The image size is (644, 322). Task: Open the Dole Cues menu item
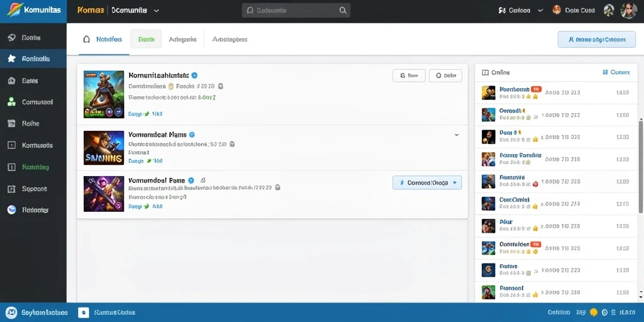(580, 11)
